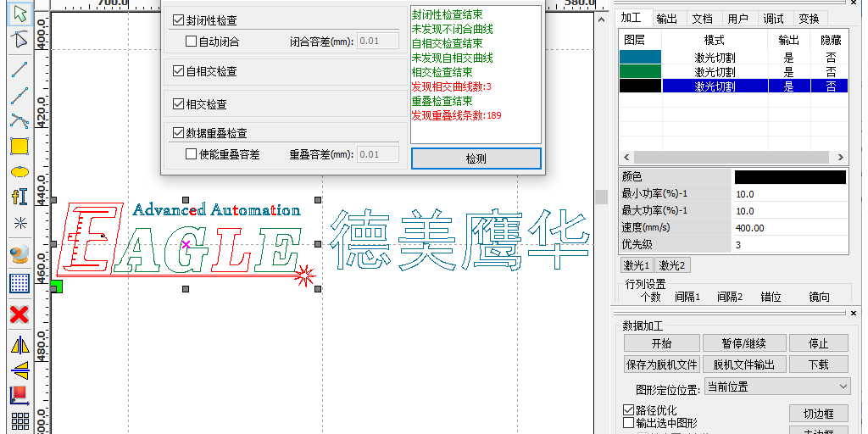Image resolution: width=868 pixels, height=434 pixels.
Task: Click the 切边框 button
Action: click(818, 414)
